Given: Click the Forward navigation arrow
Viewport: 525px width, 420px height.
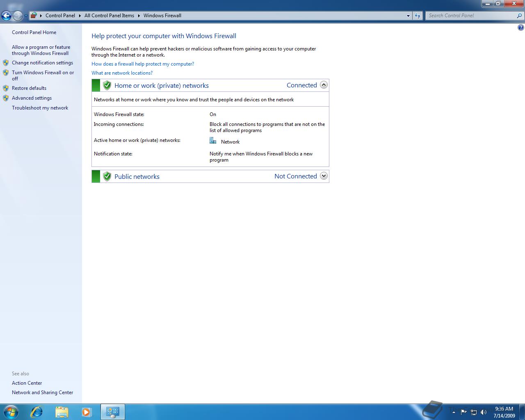Looking at the screenshot, I should coord(18,16).
